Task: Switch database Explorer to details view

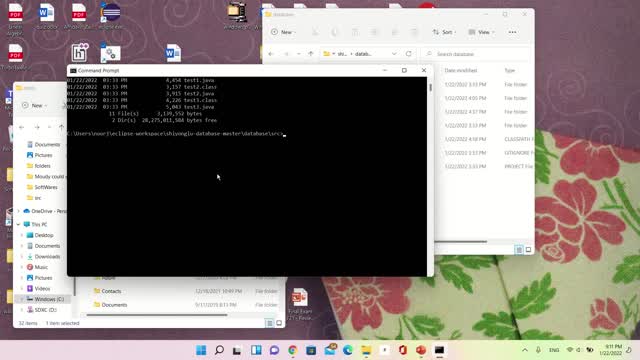Action: coord(519,249)
